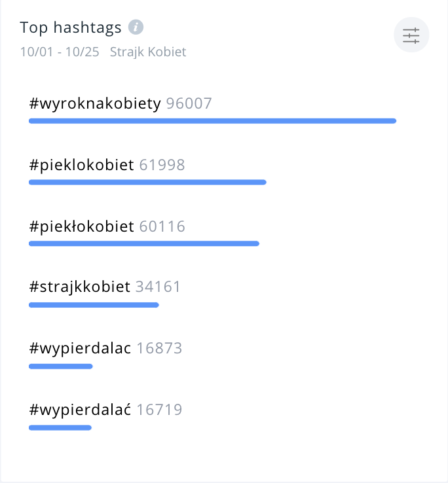Open the #wypierdalac hashtag
The width and height of the screenshot is (448, 483).
(x=81, y=348)
